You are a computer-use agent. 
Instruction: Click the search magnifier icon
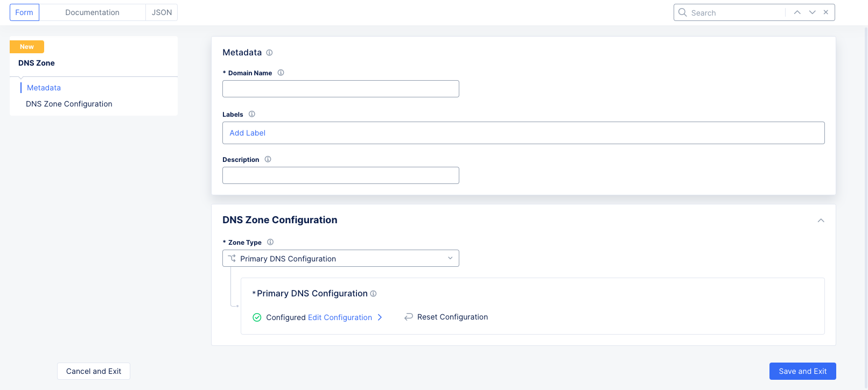pos(682,12)
